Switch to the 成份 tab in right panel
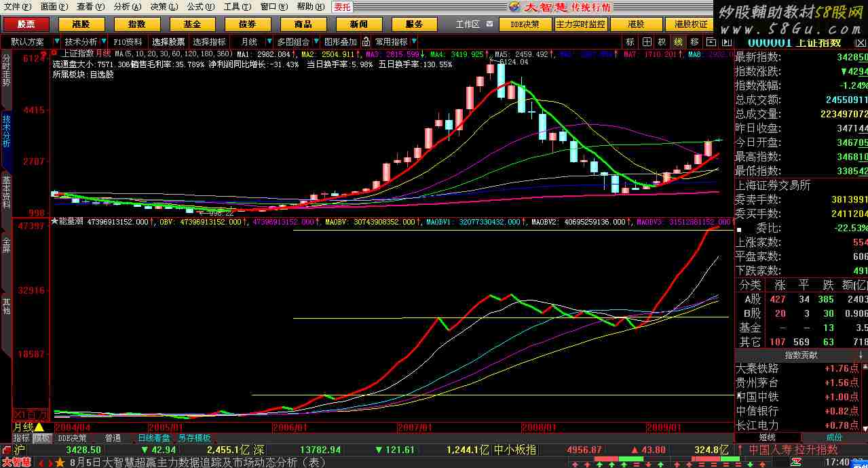This screenshot has height=468, width=868. pos(834,437)
